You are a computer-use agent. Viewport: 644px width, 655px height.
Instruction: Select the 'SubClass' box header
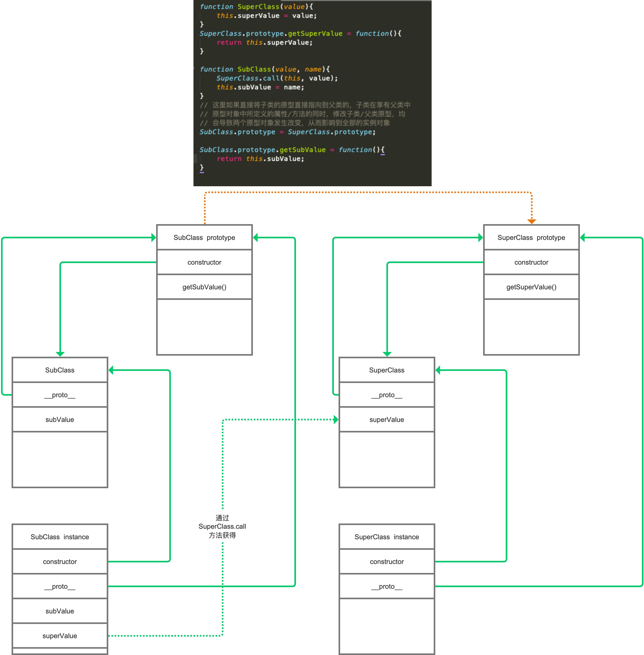coord(60,370)
